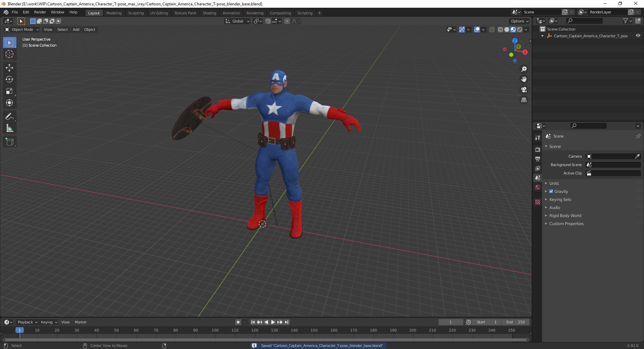Click the timeline playhead at frame 1
The height and width of the screenshot is (349, 644).
(19, 330)
